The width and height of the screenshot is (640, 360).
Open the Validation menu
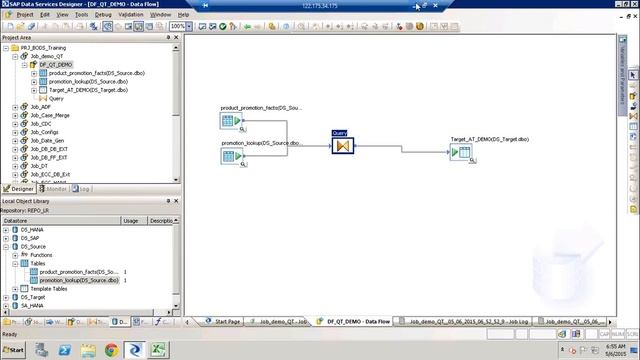click(131, 15)
